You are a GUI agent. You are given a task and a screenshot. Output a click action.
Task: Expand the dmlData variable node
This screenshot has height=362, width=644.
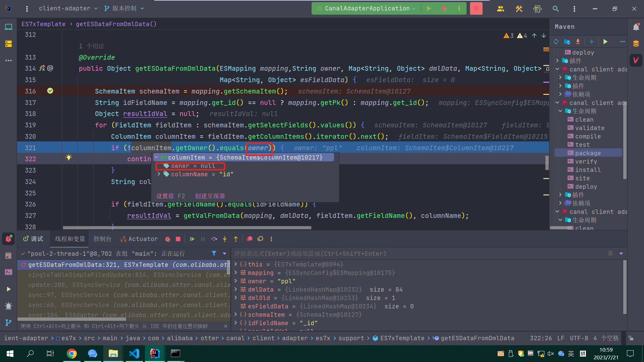(236, 289)
